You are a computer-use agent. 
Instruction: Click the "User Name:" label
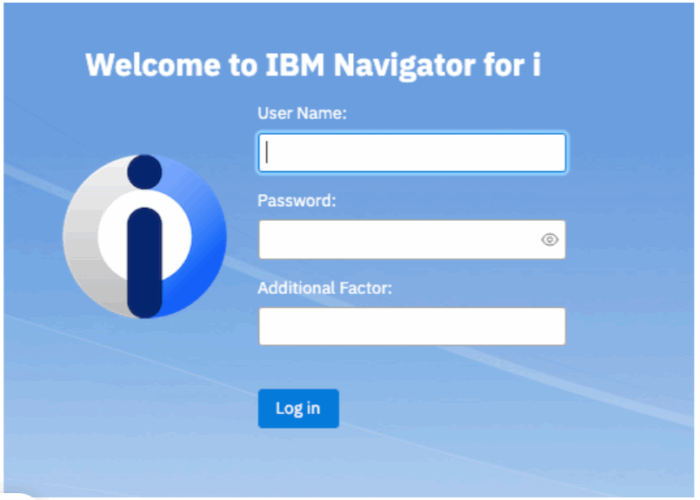click(x=302, y=114)
